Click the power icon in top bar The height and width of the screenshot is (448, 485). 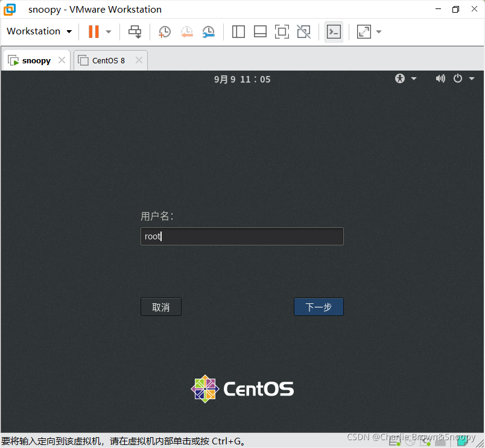458,78
